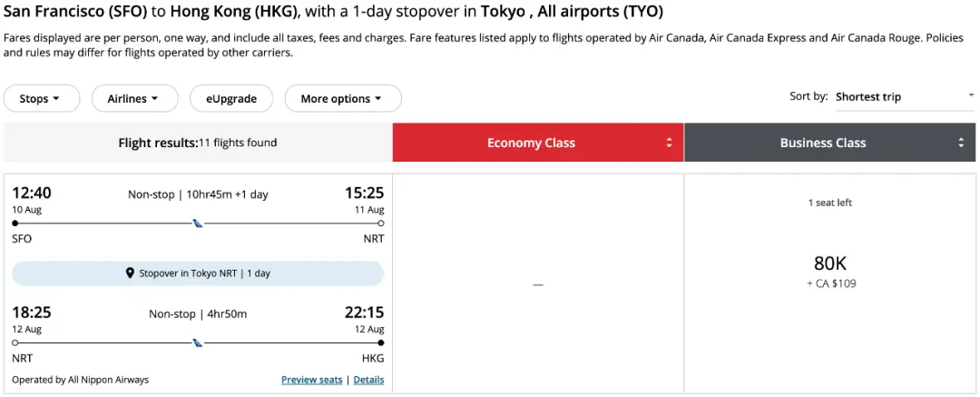The height and width of the screenshot is (397, 980).
Task: Click the sort arrows icon beside Economy Class
Action: click(x=670, y=143)
